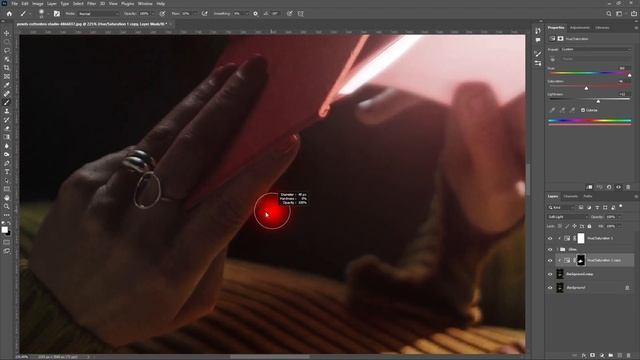Select the Gradient tool
This screenshot has width=640, height=360.
(7, 137)
